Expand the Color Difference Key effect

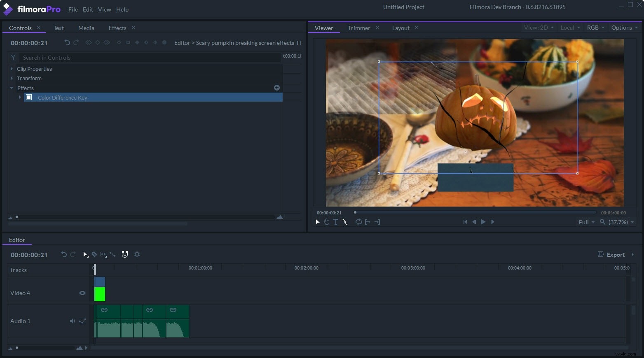pyautogui.click(x=19, y=98)
